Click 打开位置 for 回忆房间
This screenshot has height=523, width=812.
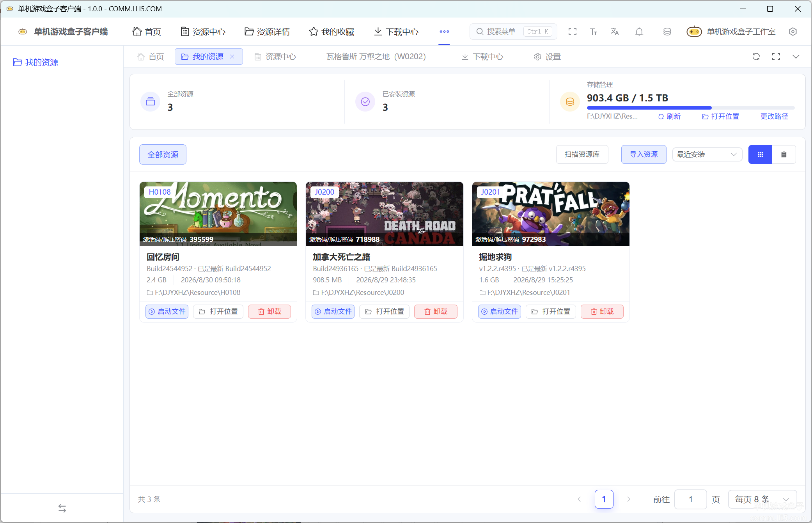(x=218, y=312)
